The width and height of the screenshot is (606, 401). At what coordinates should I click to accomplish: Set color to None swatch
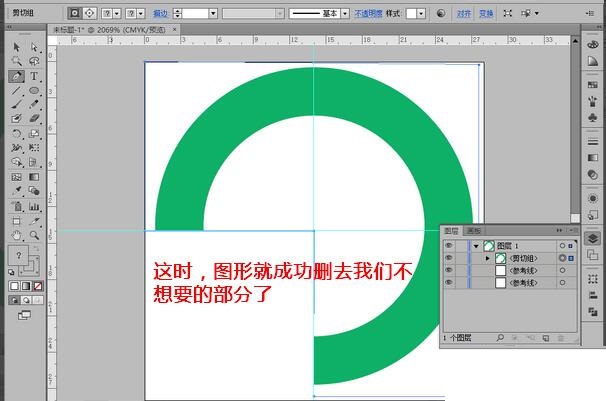tap(38, 286)
